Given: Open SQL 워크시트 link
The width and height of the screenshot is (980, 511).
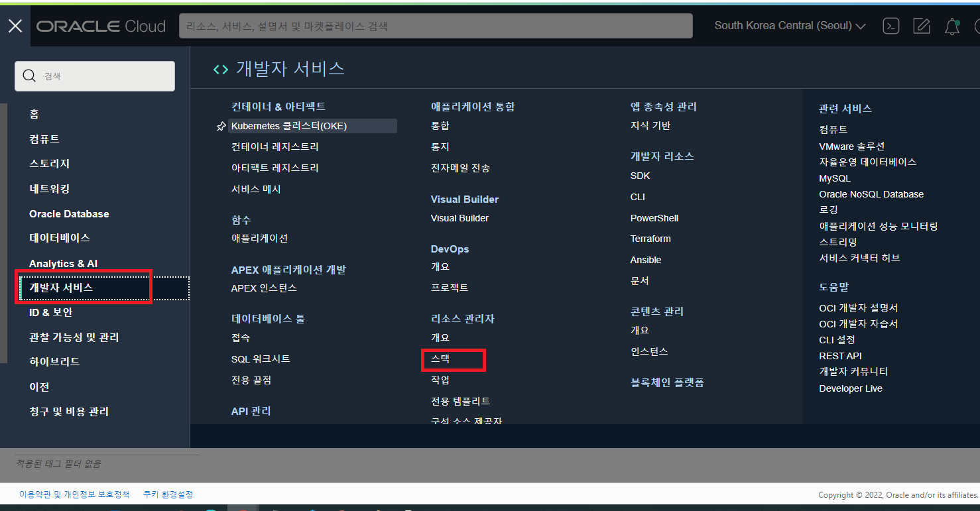Looking at the screenshot, I should (x=261, y=359).
